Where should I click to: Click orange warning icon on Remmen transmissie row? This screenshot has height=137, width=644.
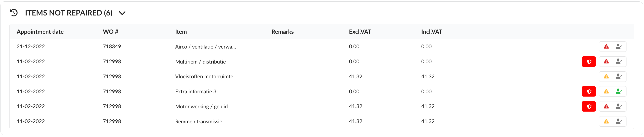(x=606, y=122)
